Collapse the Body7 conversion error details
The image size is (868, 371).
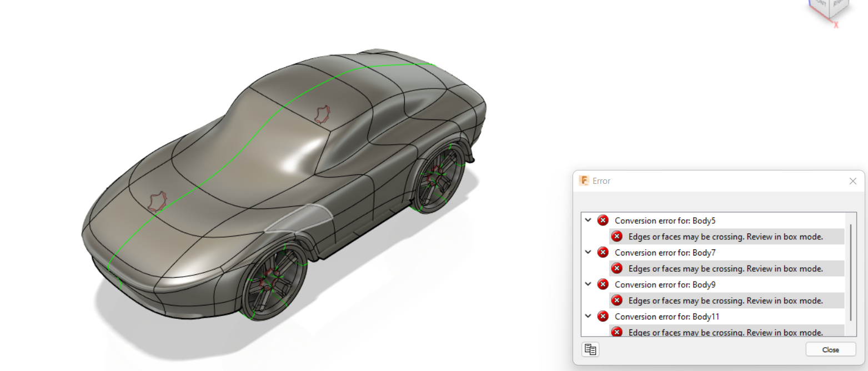click(588, 252)
